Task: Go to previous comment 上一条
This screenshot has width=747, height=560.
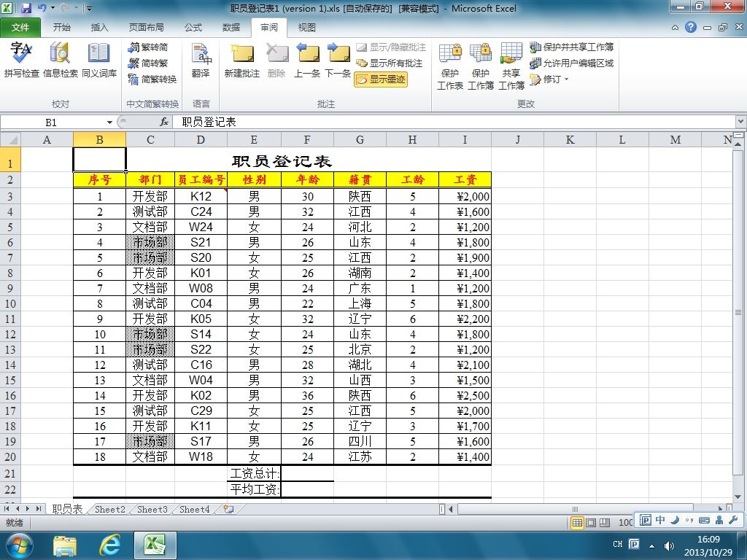Action: [307, 60]
